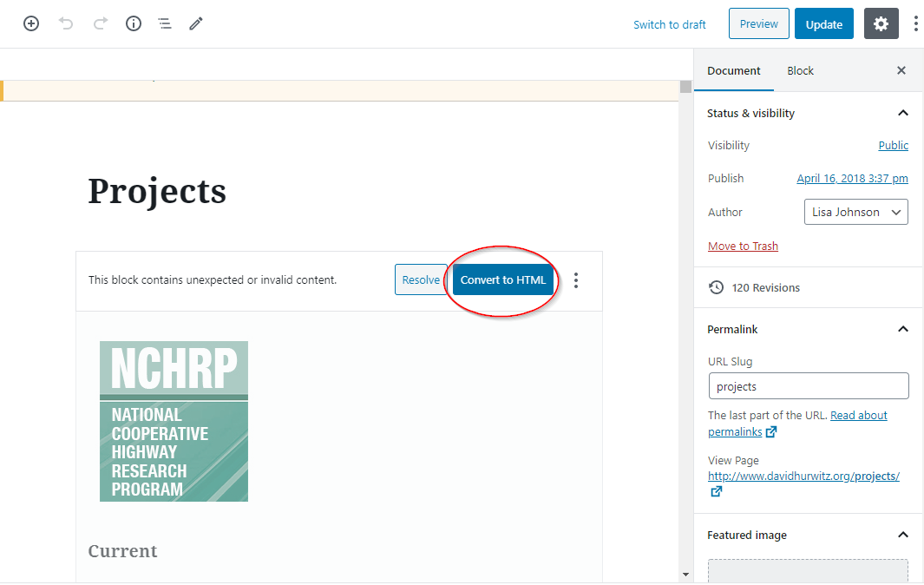Click the invalid content warning message

click(x=213, y=280)
